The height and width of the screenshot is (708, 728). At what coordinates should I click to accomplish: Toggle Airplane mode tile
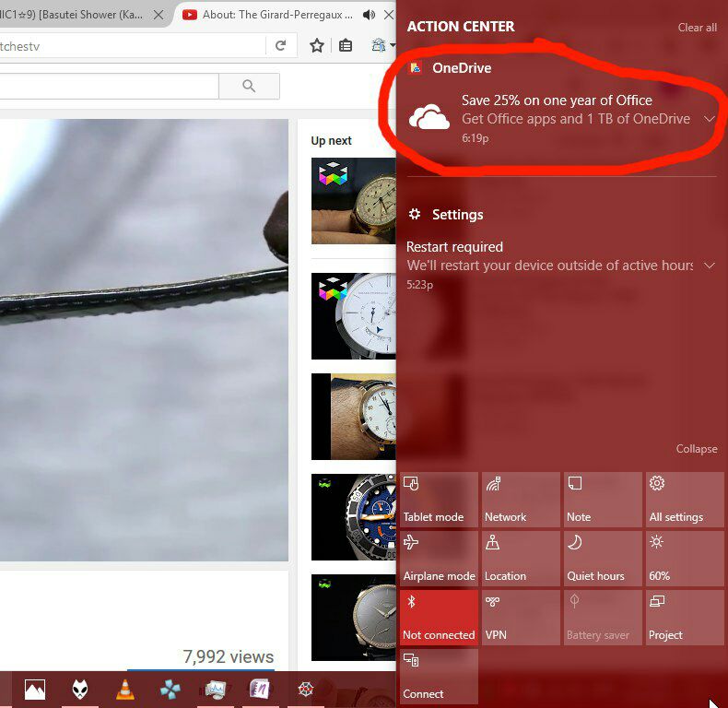[439, 559]
